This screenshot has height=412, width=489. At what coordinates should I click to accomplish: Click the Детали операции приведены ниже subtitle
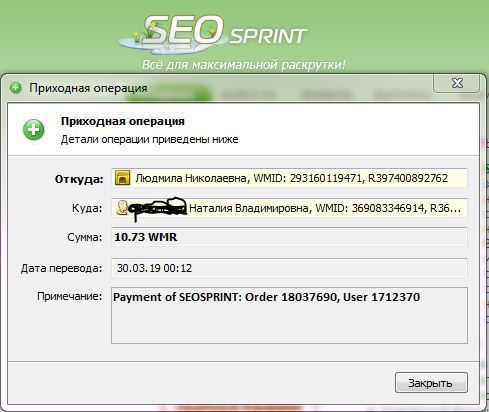(x=149, y=139)
